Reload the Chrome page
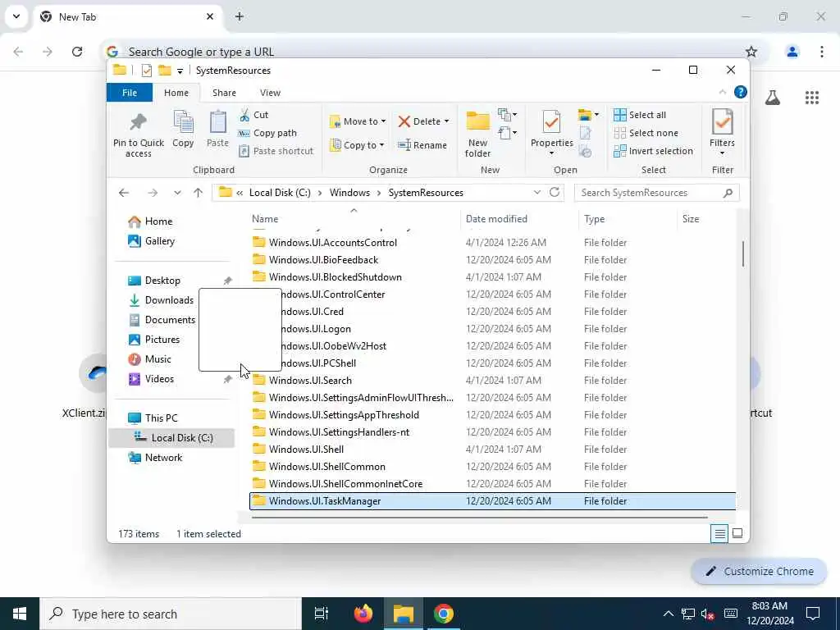Image resolution: width=840 pixels, height=630 pixels. [x=77, y=52]
